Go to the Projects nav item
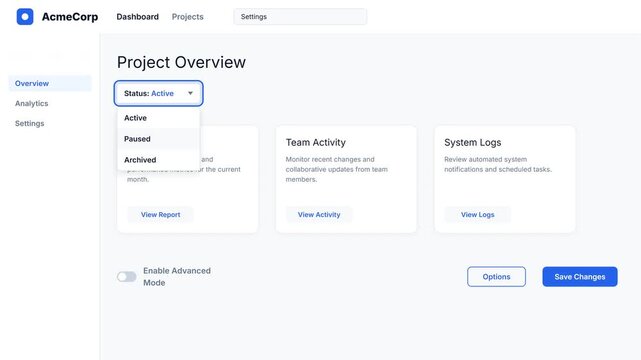Image resolution: width=641 pixels, height=360 pixels. click(x=188, y=17)
